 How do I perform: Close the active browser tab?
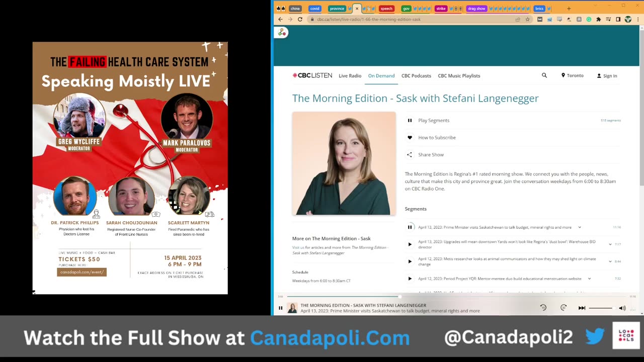357,9
